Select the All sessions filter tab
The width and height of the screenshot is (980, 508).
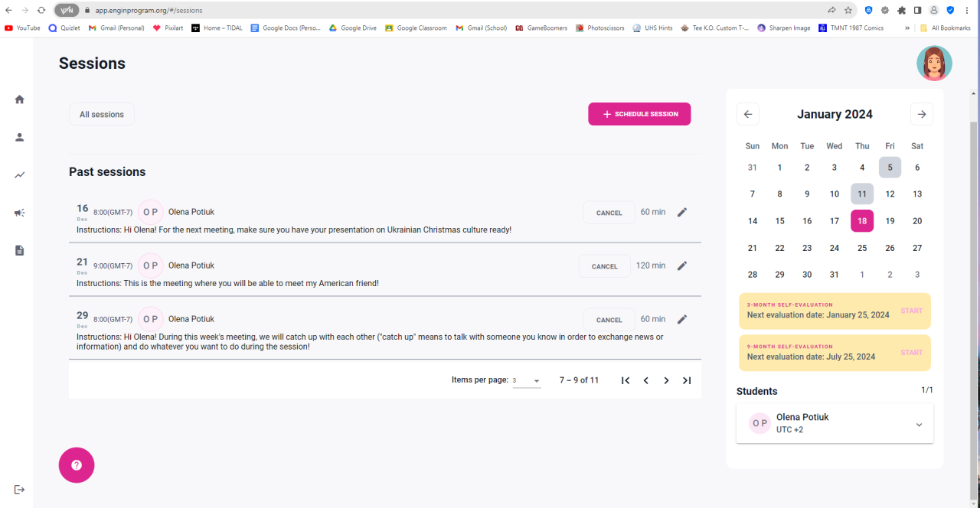click(102, 115)
